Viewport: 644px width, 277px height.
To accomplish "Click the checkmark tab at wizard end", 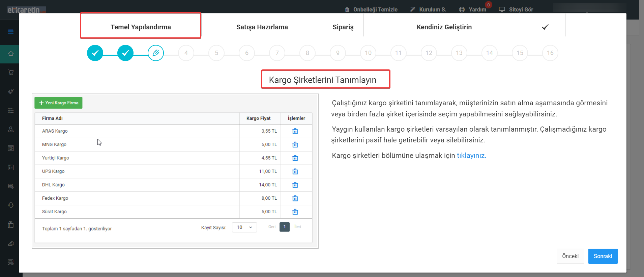I will tap(545, 27).
